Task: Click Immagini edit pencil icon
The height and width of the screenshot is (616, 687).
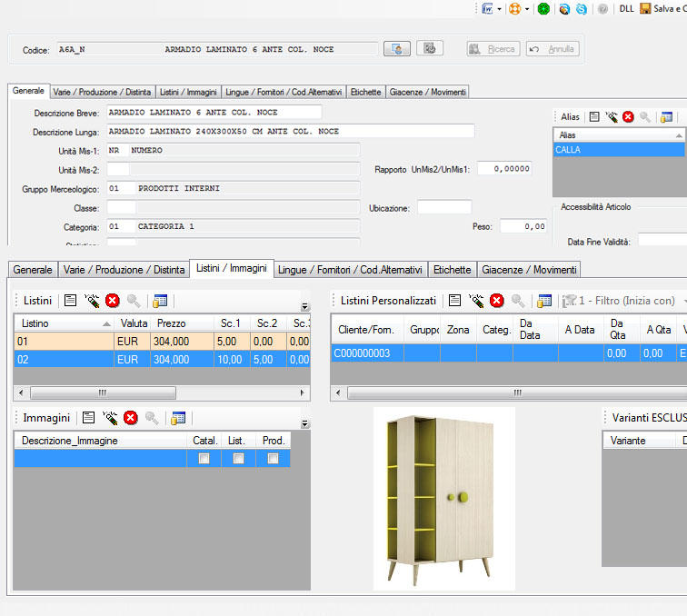Action: tap(110, 418)
